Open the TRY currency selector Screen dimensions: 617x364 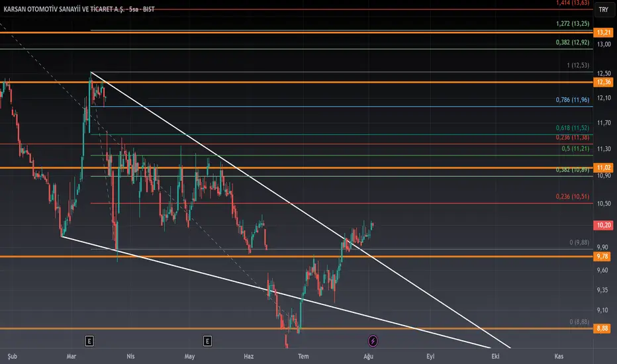click(x=604, y=9)
